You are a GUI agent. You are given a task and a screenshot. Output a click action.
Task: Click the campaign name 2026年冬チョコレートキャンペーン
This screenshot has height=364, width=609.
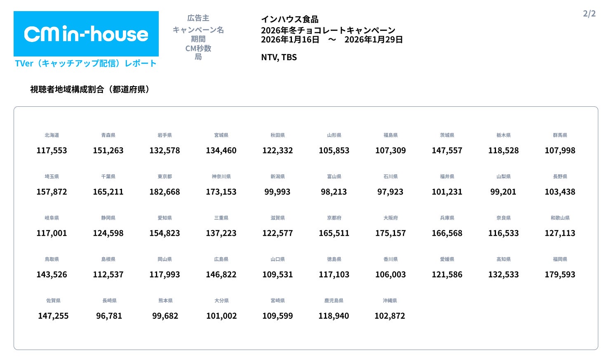[328, 30]
